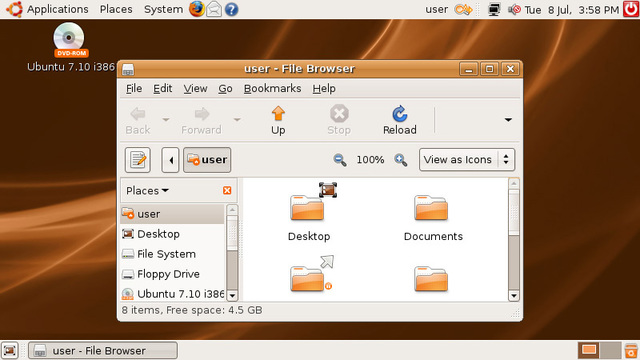This screenshot has height=360, width=640.
Task: Select the unlabeled folder below Documents
Action: click(x=431, y=279)
